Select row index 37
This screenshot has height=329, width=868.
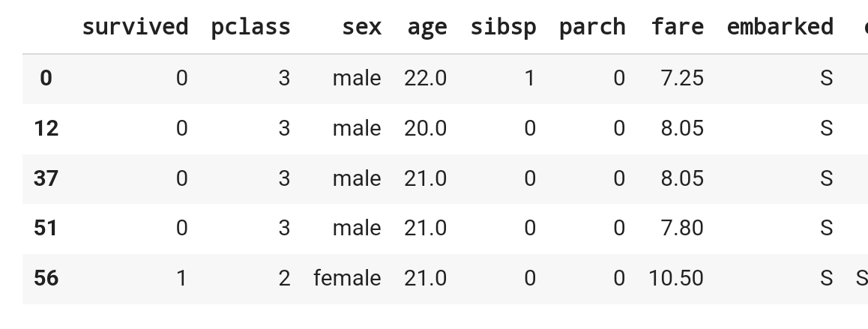click(x=46, y=178)
